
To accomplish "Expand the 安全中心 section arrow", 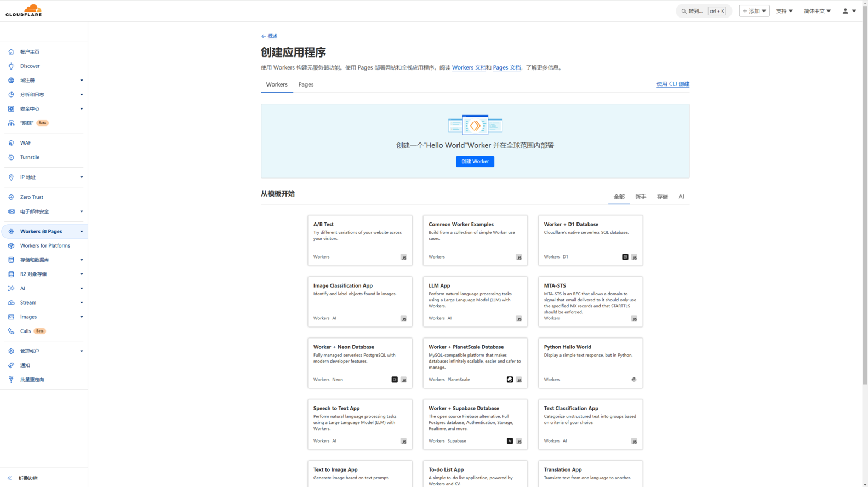I will click(x=82, y=109).
